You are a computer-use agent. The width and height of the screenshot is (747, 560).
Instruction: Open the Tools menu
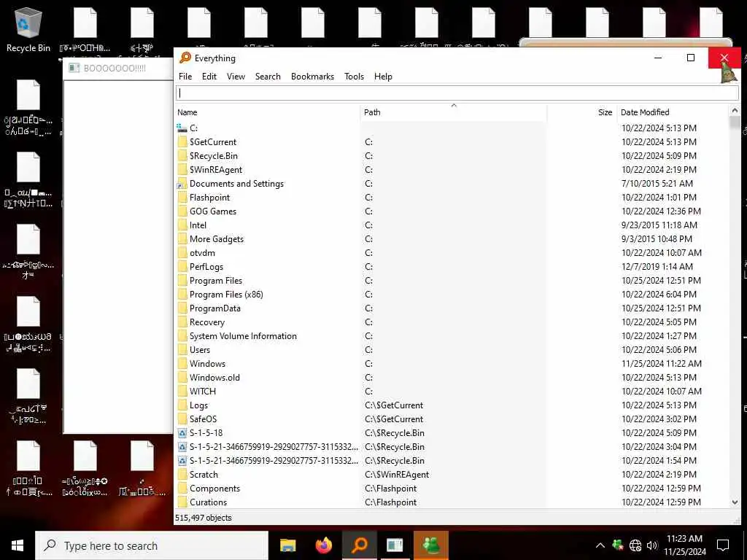(x=354, y=76)
